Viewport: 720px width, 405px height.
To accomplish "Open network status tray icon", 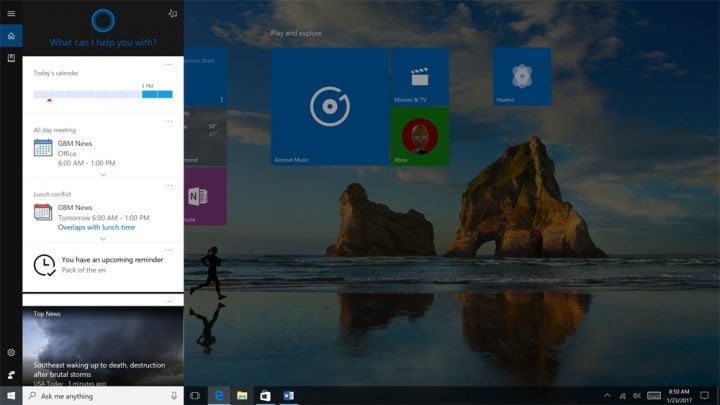I will coord(623,396).
